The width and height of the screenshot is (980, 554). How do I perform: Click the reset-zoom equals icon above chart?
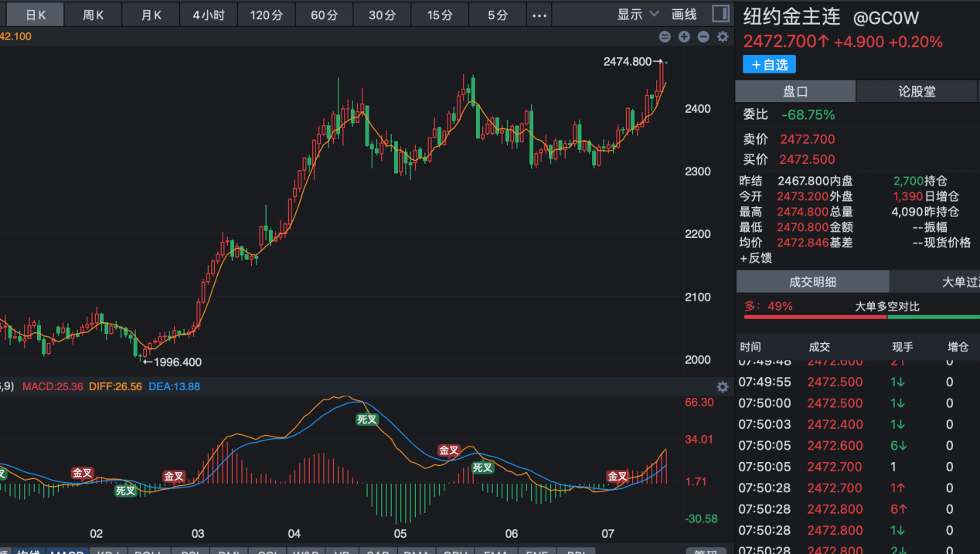(665, 36)
